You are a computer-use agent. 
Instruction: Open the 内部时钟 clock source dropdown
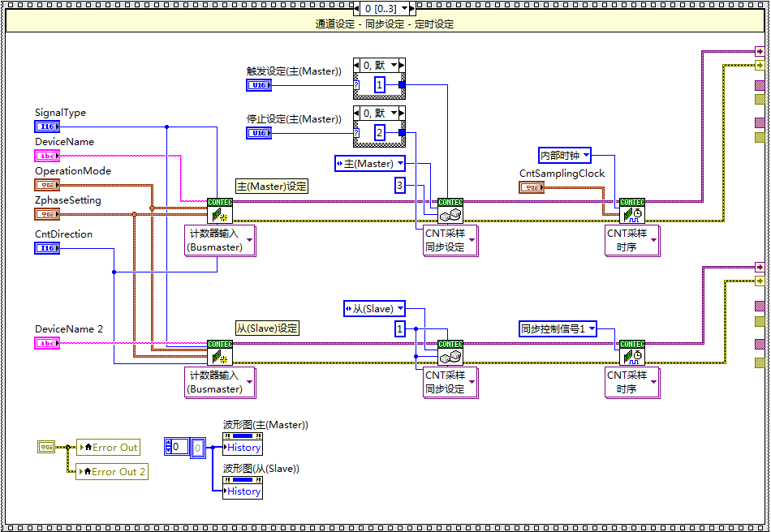[x=585, y=155]
